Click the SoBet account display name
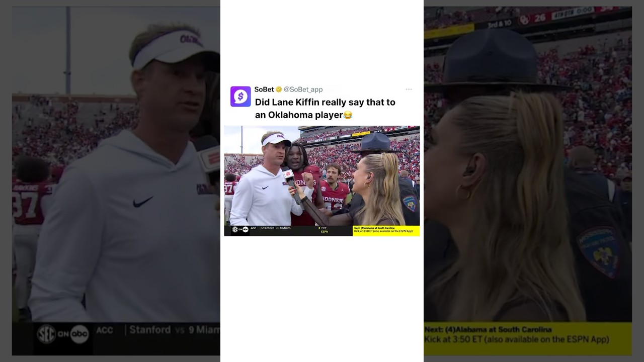 [264, 89]
